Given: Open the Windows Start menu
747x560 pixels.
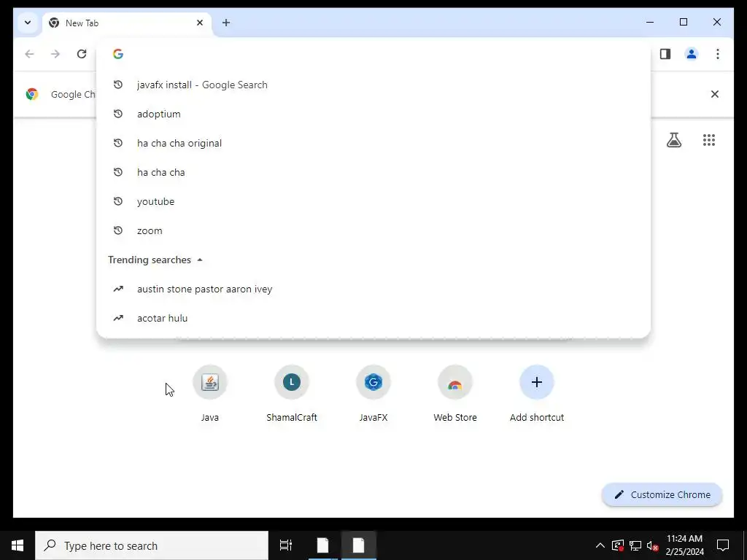Looking at the screenshot, I should click(18, 545).
